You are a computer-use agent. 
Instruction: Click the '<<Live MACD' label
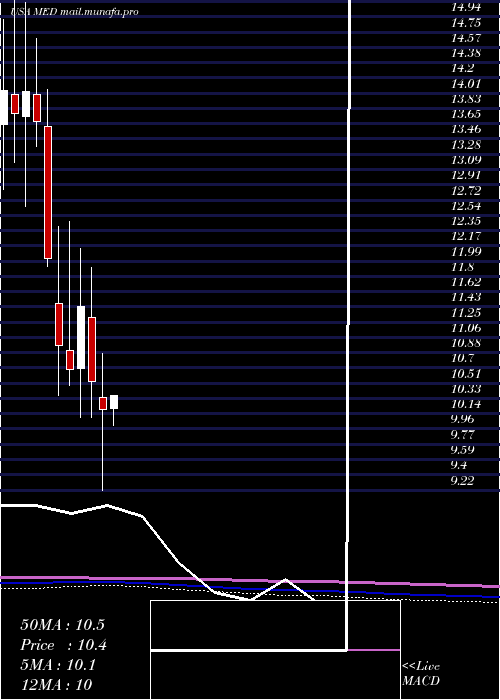pos(421,673)
